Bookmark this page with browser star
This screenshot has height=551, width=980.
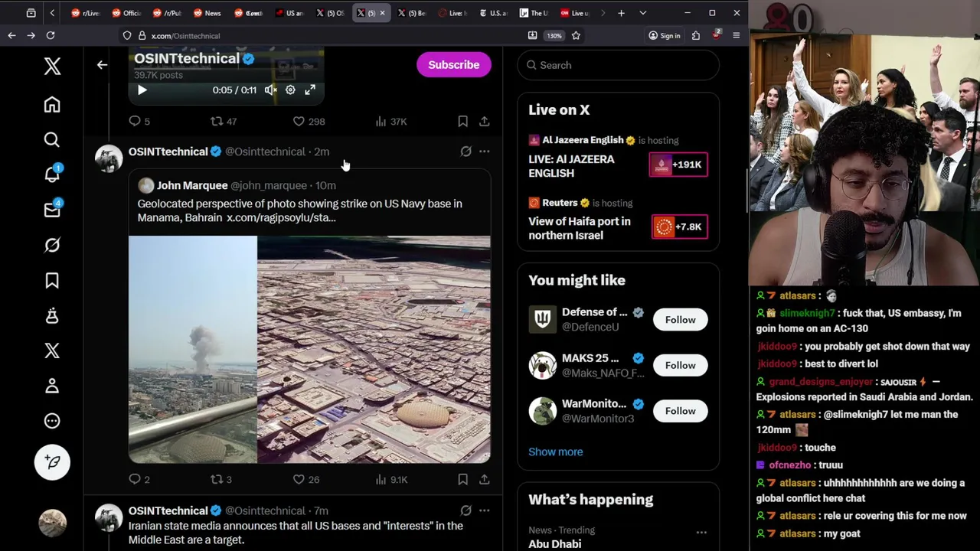pos(576,35)
